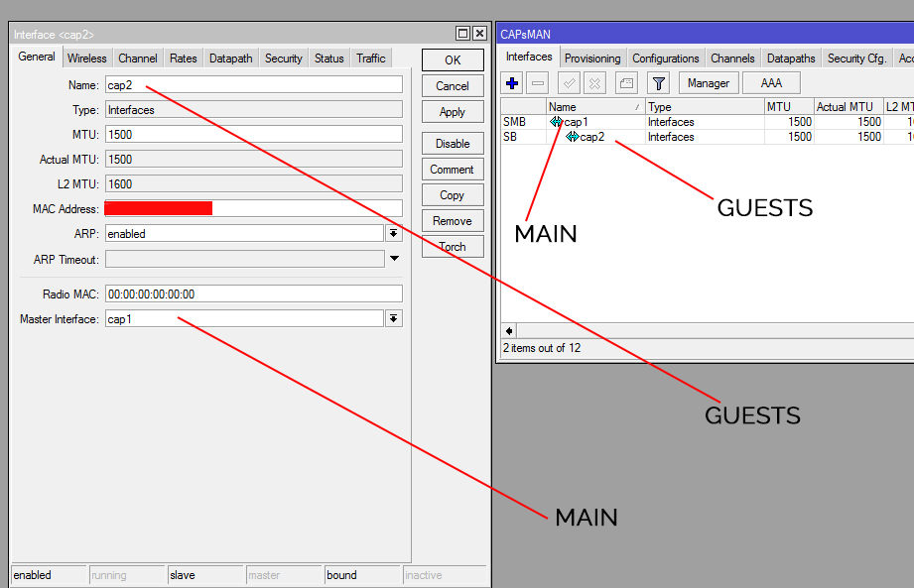Select the Interfaces tab in CAPsMAN
The image size is (914, 588).
529,57
